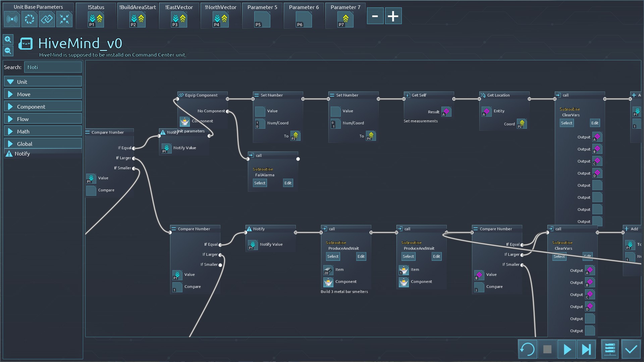Click the link chain icon in Unit Base Parameters
Screen dimensions: 644x362
(x=47, y=19)
